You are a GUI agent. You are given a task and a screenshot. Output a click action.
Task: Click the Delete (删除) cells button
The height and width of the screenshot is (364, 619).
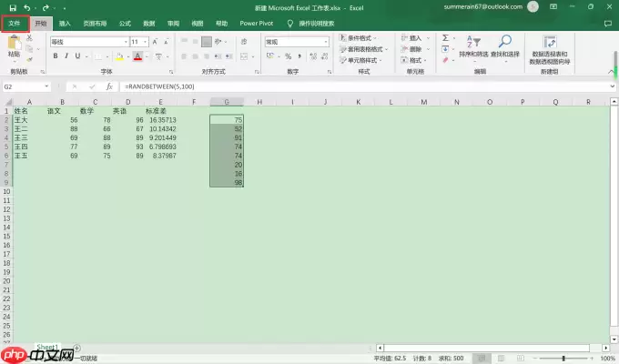[415, 49]
